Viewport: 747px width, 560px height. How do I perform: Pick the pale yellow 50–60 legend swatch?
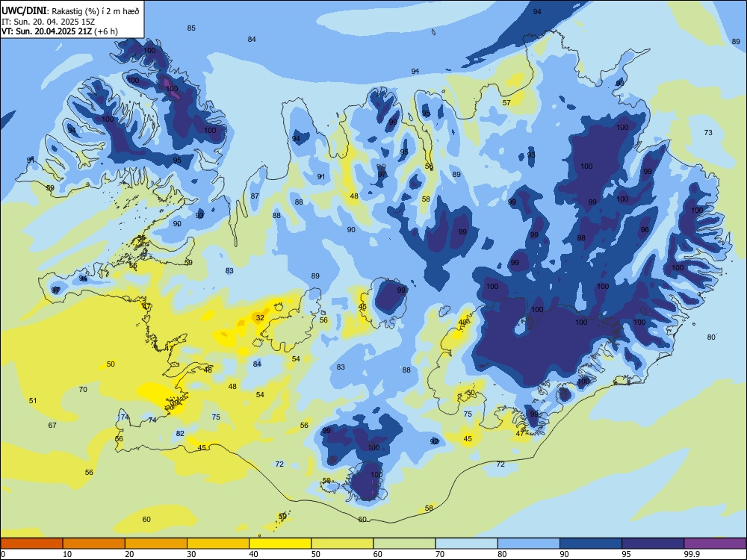click(342, 544)
